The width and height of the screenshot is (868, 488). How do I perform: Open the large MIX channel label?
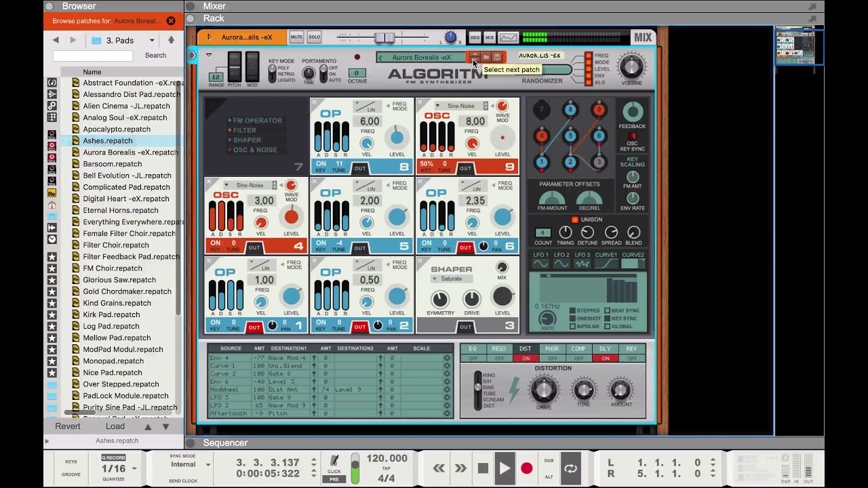pos(642,38)
